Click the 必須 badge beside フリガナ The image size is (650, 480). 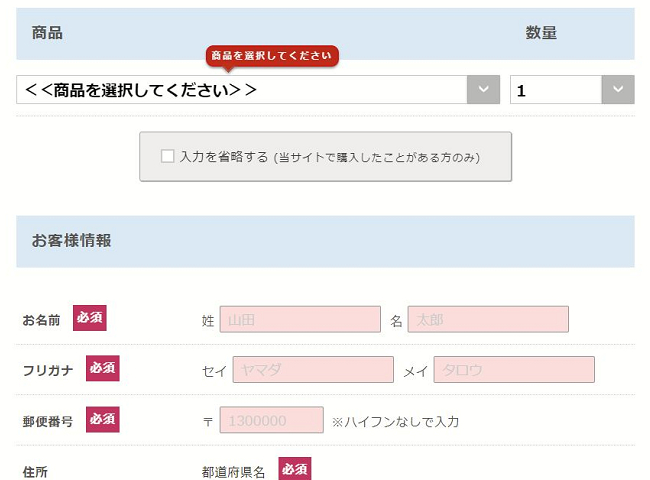click(102, 369)
